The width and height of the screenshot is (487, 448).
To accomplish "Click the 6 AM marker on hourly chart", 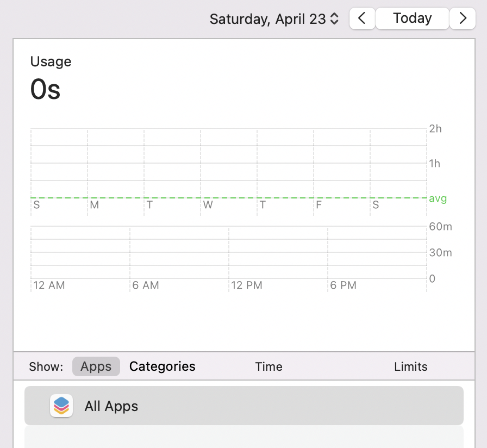I will 146,285.
